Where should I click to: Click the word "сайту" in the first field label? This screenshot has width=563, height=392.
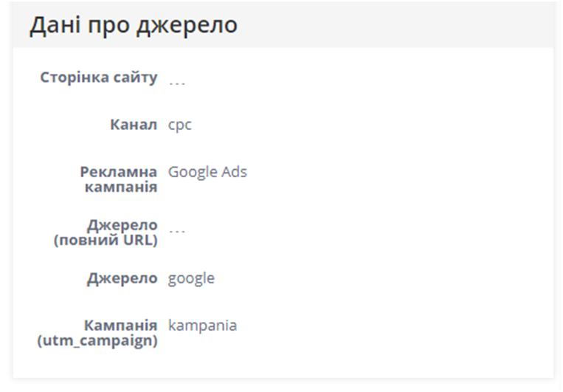[137, 78]
